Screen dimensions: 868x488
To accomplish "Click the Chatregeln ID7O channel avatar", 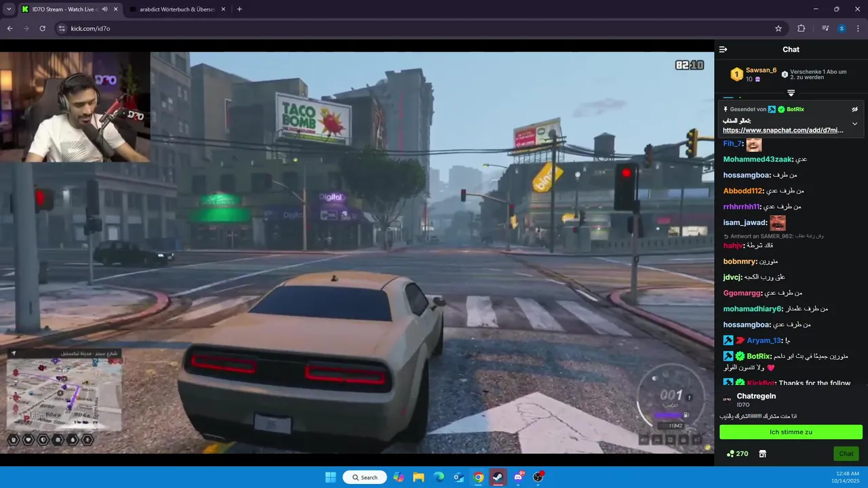I will point(727,399).
